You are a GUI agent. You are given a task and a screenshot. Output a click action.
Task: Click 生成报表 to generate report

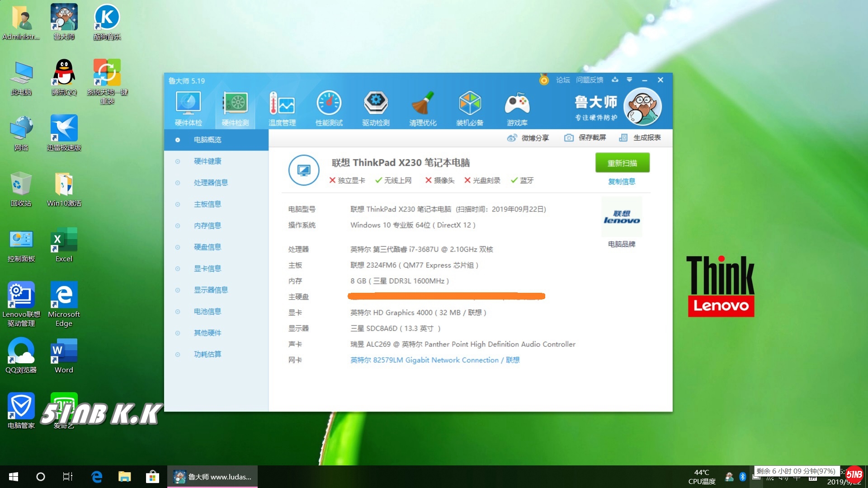tap(646, 138)
